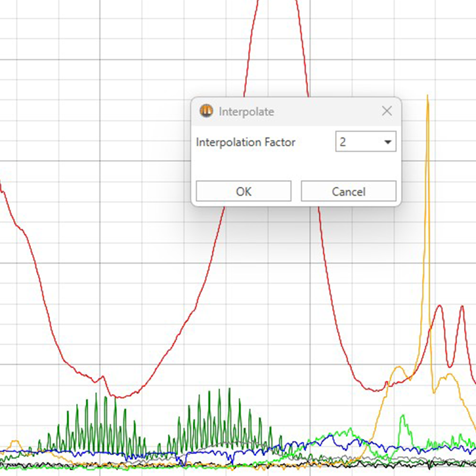
Task: Click the Interpolation Factor dropdown arrow
Action: click(387, 142)
